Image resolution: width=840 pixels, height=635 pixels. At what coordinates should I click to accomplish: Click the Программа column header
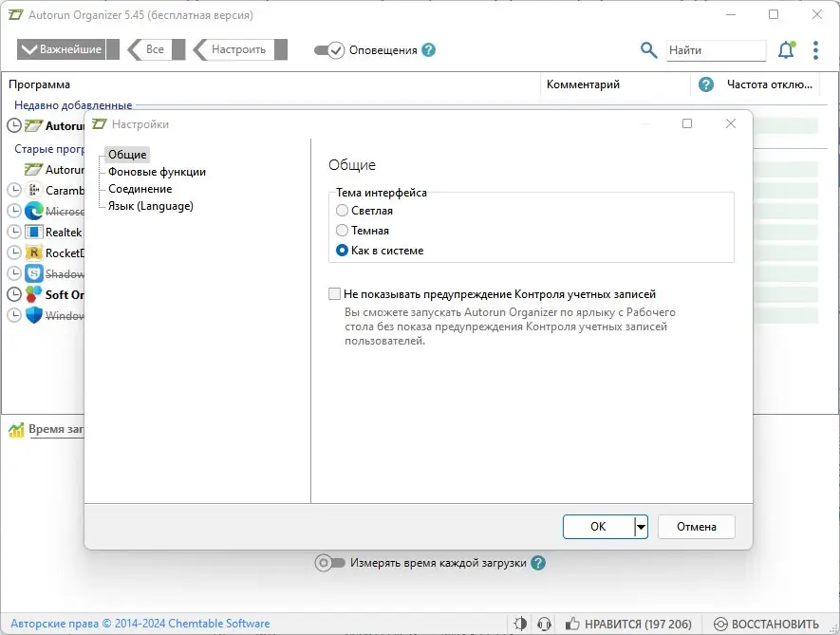[x=40, y=84]
